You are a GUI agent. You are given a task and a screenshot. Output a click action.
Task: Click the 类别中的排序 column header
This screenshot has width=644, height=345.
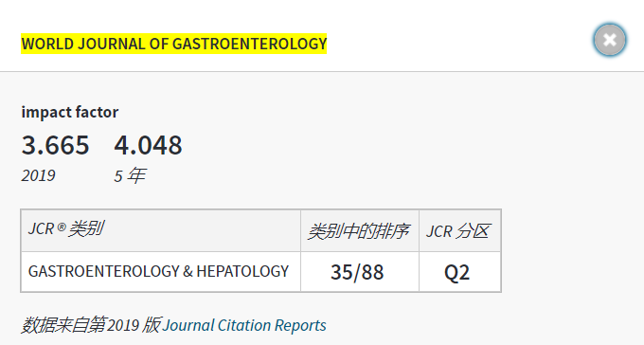[360, 230]
